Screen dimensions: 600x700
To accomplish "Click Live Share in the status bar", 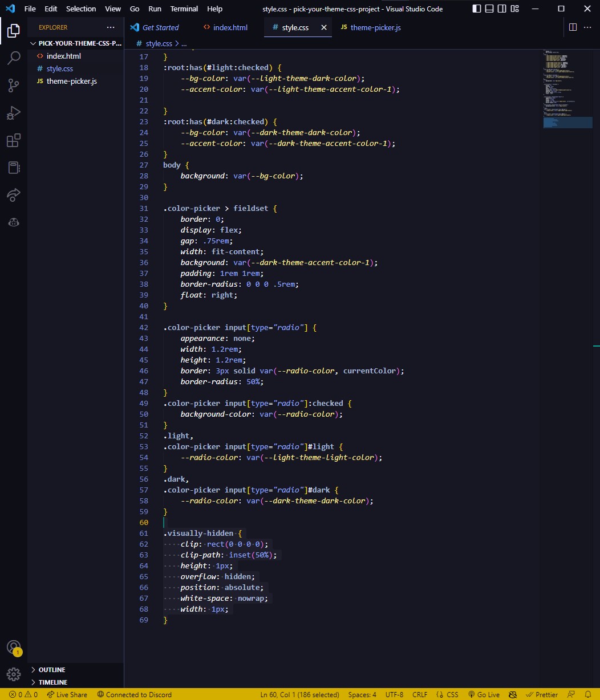I will point(67,694).
